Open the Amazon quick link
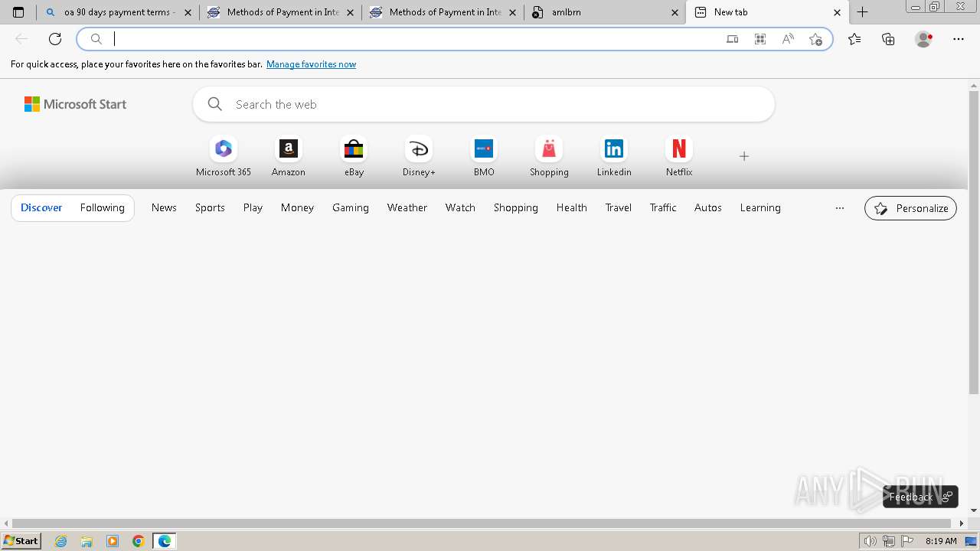Screen dimensions: 980x551 tap(289, 157)
